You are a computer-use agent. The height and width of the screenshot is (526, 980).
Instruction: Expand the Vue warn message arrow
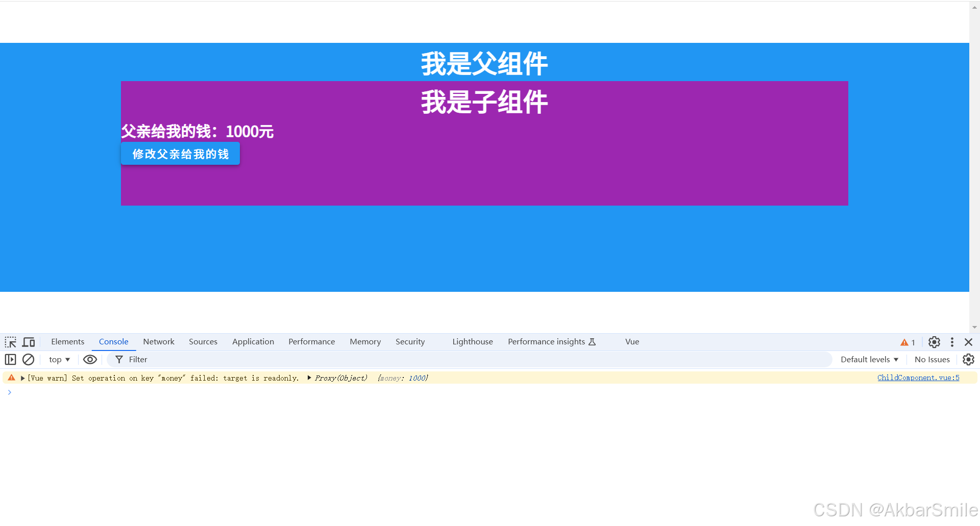23,378
